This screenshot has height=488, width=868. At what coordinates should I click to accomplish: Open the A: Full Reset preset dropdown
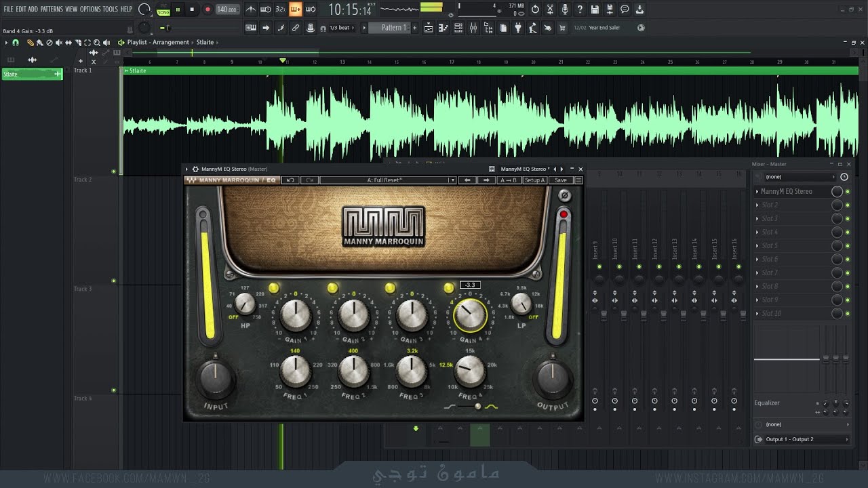tap(387, 180)
